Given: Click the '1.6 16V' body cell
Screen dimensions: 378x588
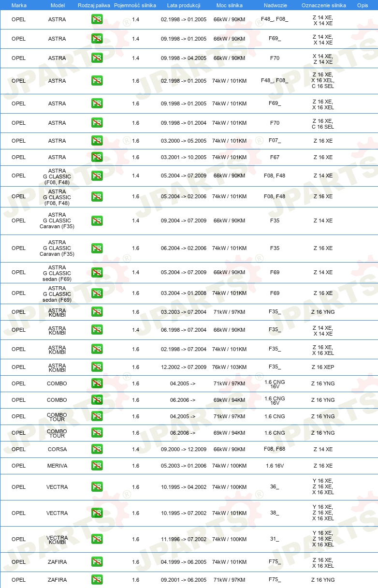Looking at the screenshot, I should click(x=275, y=466).
